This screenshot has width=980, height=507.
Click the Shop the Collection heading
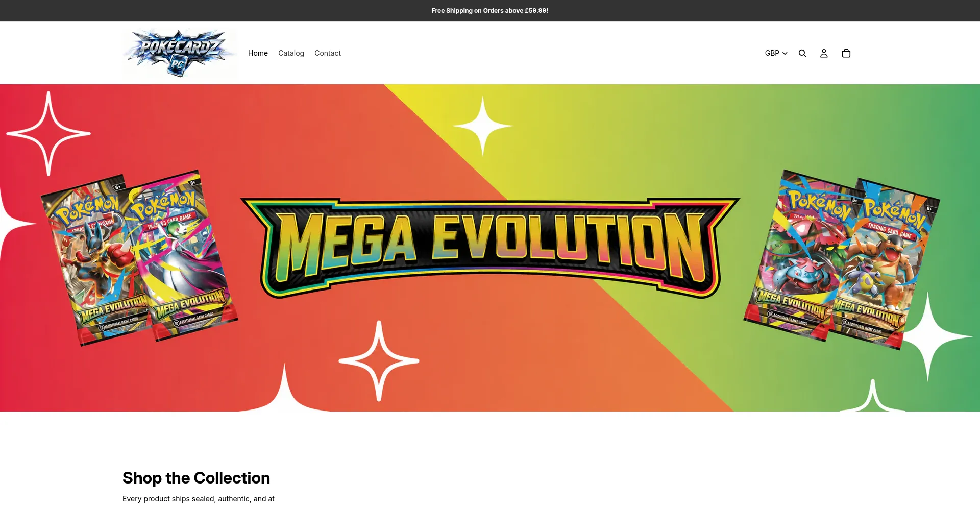click(x=196, y=478)
